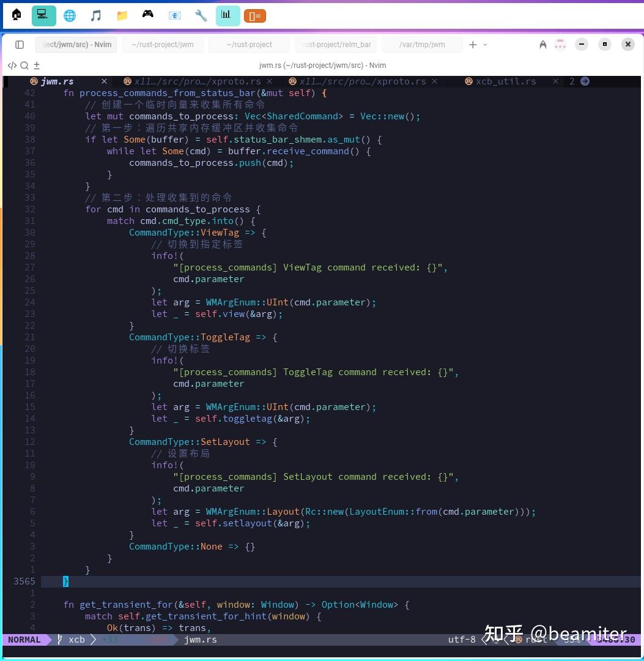Image resolution: width=644 pixels, height=661 pixels.
Task: Open the music player from the taskbar
Action: (96, 15)
